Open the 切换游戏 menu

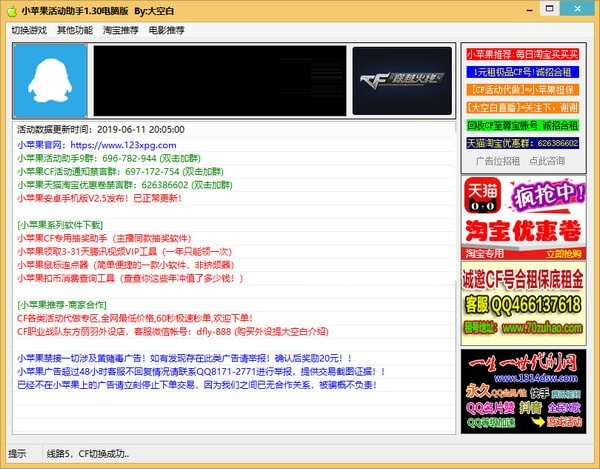29,30
